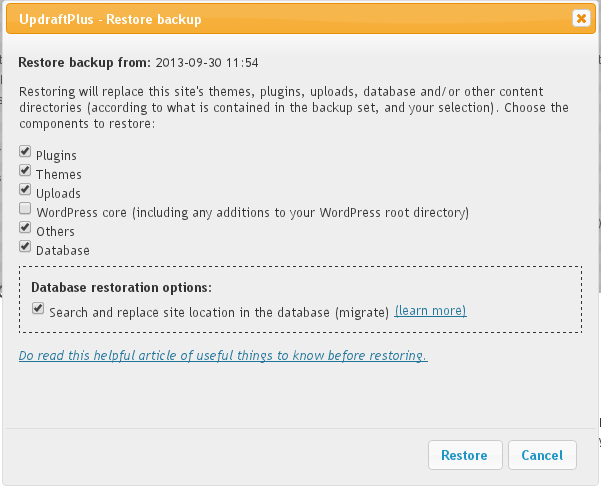601x488 pixels.
Task: Toggle the Themes checkbox
Action: coord(25,171)
